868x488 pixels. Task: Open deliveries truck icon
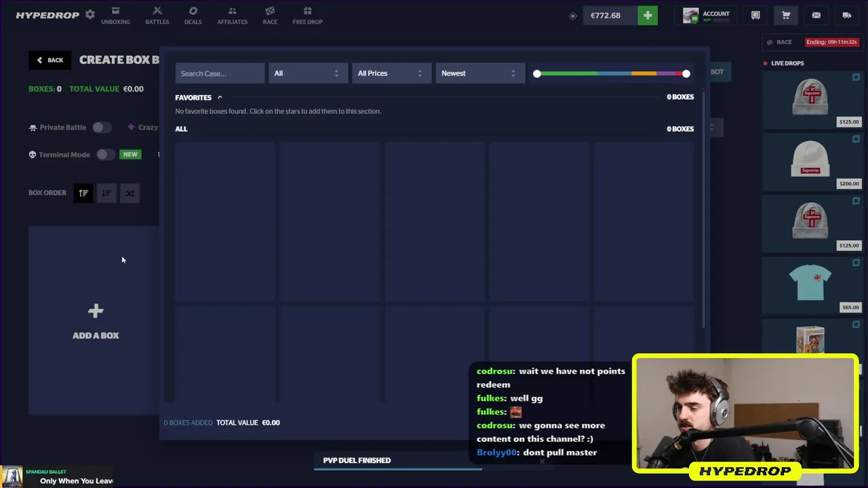(x=847, y=15)
